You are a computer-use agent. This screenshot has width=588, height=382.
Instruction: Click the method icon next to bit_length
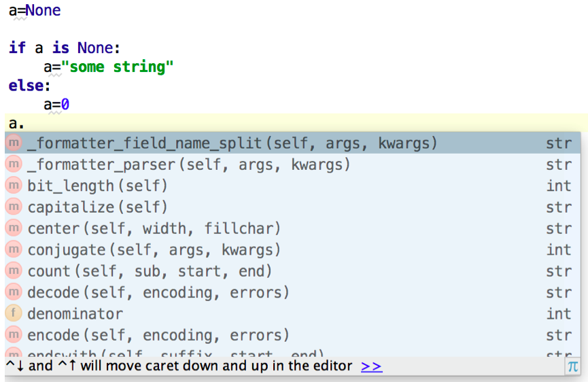pos(14,186)
